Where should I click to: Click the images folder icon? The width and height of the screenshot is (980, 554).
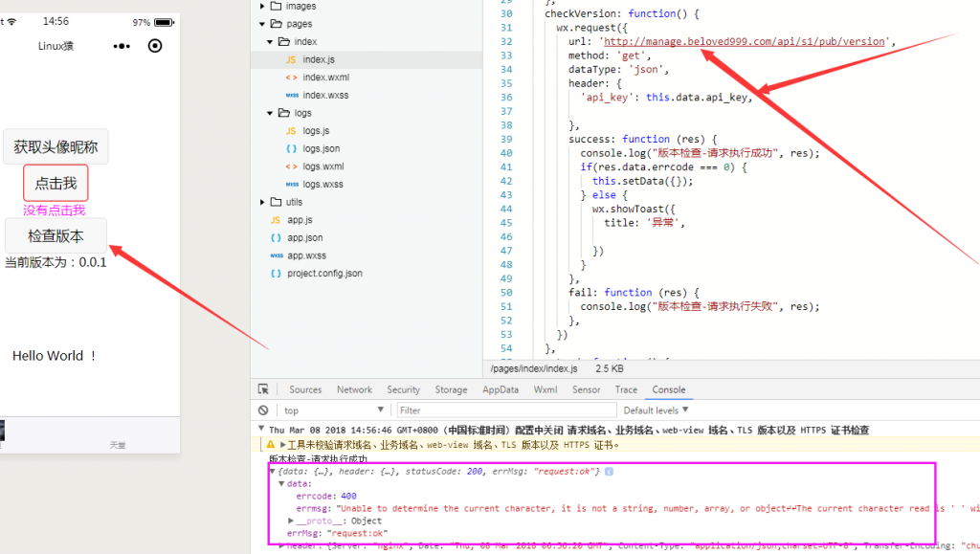click(x=276, y=6)
